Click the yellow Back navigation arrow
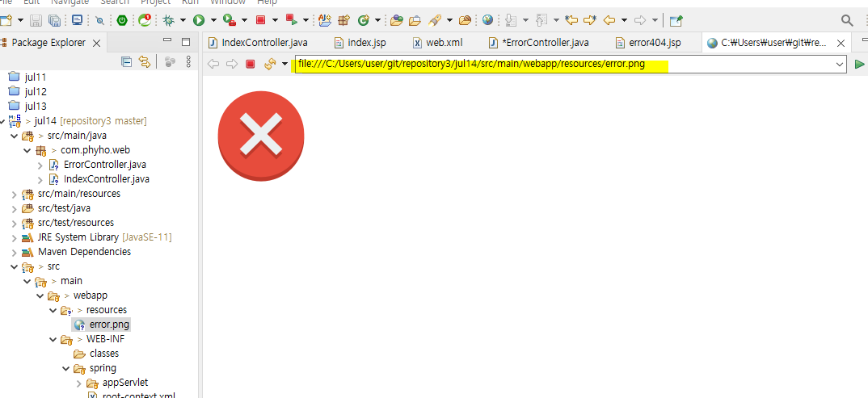The height and width of the screenshot is (398, 868). click(609, 20)
